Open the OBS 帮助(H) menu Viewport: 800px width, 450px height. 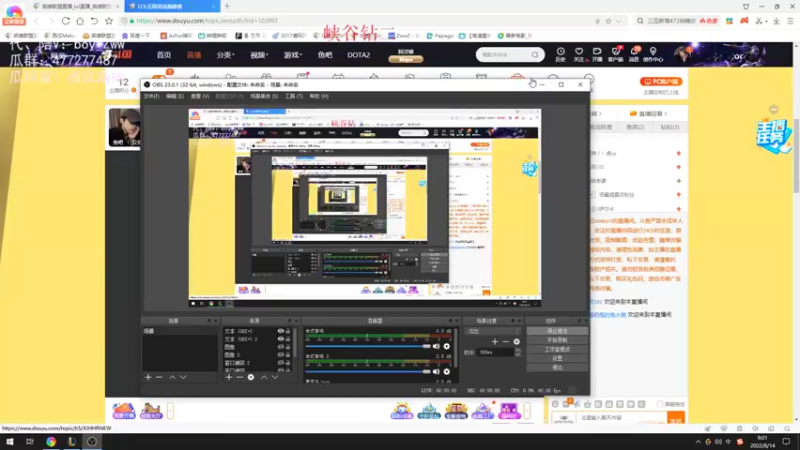(x=319, y=96)
